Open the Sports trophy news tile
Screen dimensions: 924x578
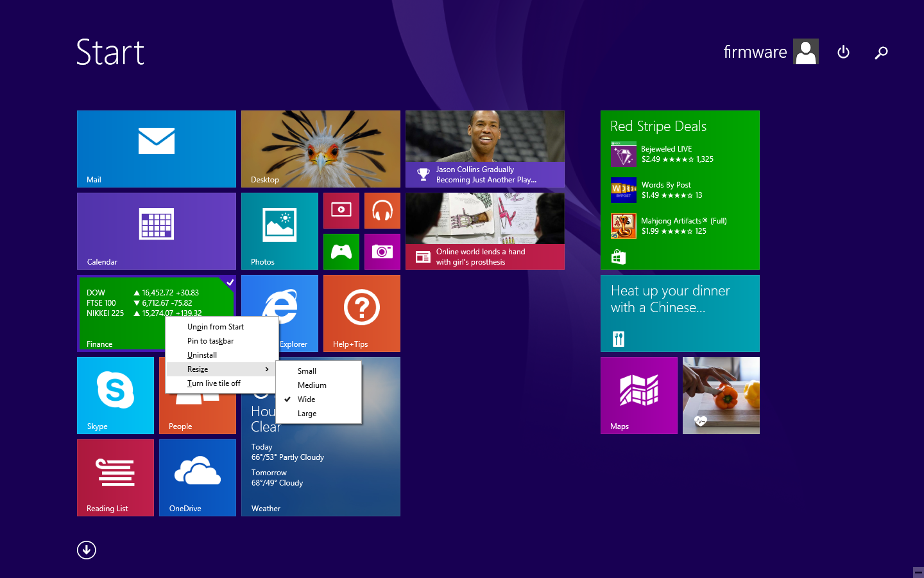click(x=485, y=149)
